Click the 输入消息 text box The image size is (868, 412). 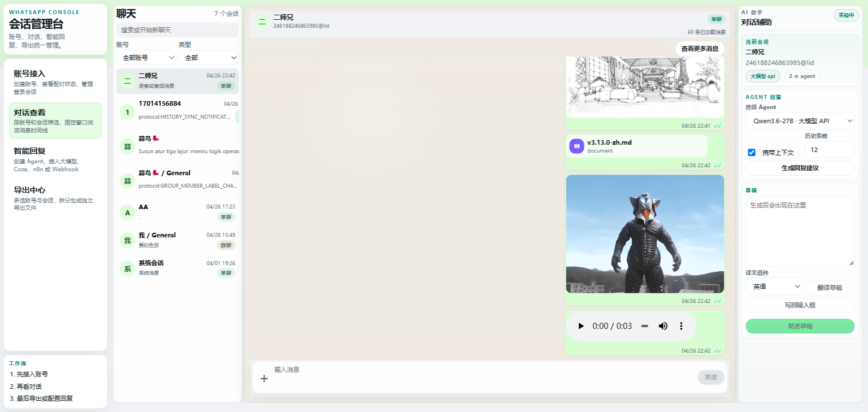[484, 377]
